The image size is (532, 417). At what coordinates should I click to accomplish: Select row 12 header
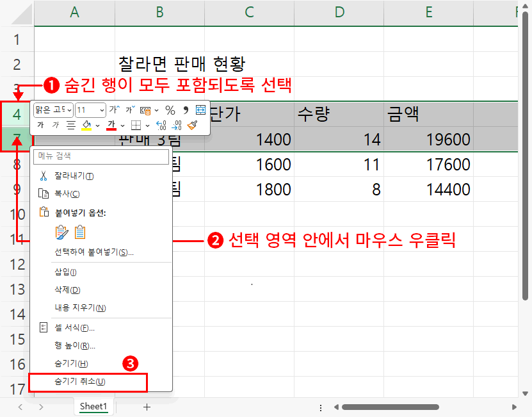click(17, 264)
